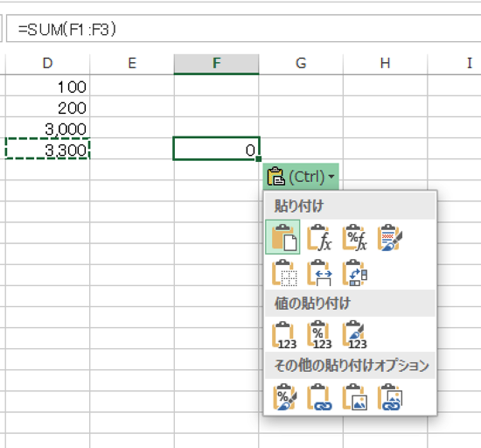Select the Paste Formulas (fx) icon
This screenshot has height=448, width=481.
coord(318,237)
